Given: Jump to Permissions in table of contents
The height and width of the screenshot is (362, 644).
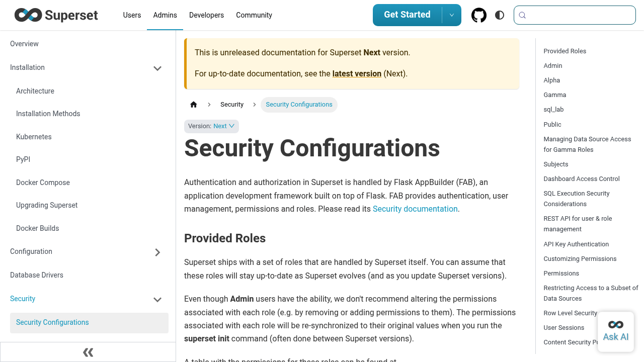Looking at the screenshot, I should click(561, 274).
